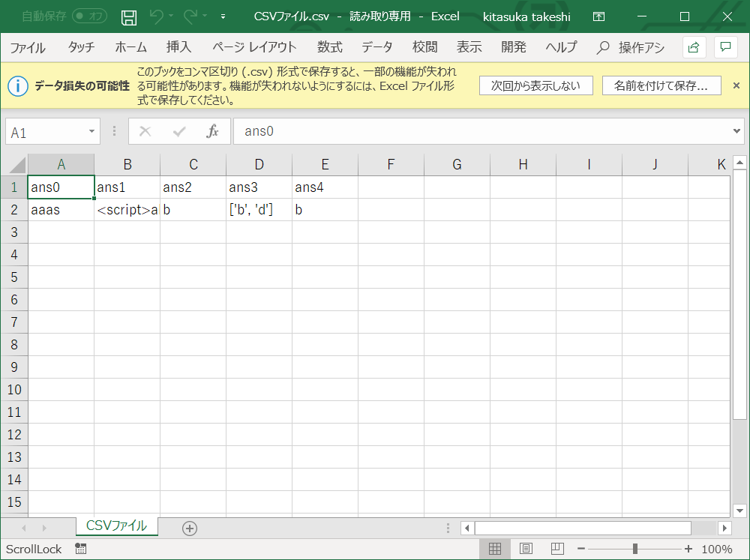Viewport: 750px width, 560px height.
Task: Open the 挿入 ribbon tab
Action: 179,47
